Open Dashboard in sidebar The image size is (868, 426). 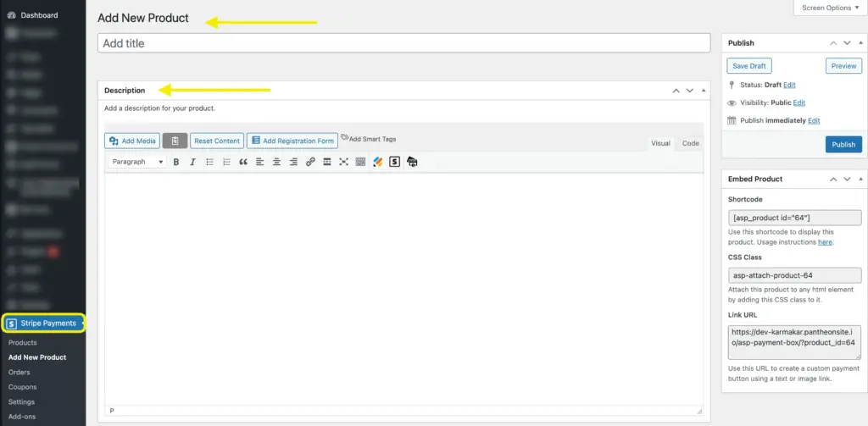(39, 15)
